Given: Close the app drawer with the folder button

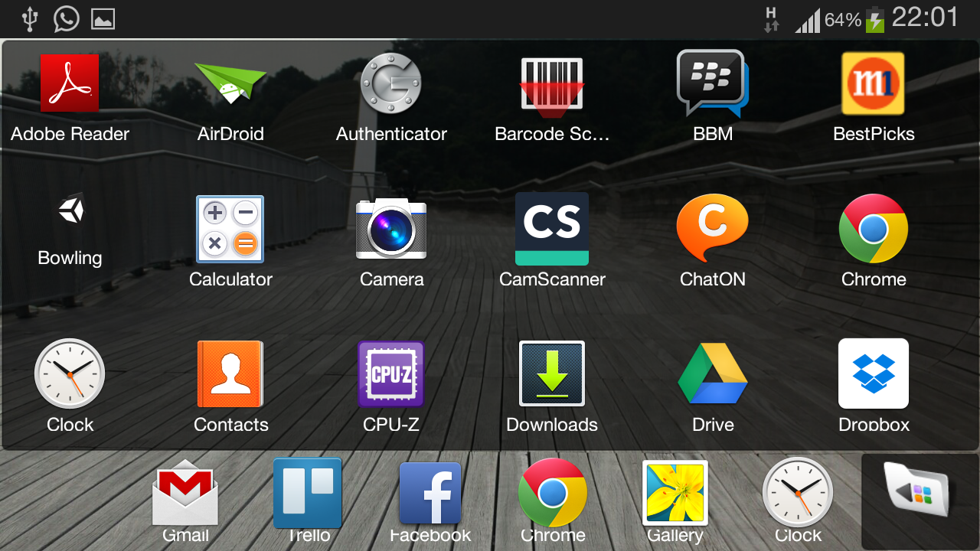Looking at the screenshot, I should (920, 501).
